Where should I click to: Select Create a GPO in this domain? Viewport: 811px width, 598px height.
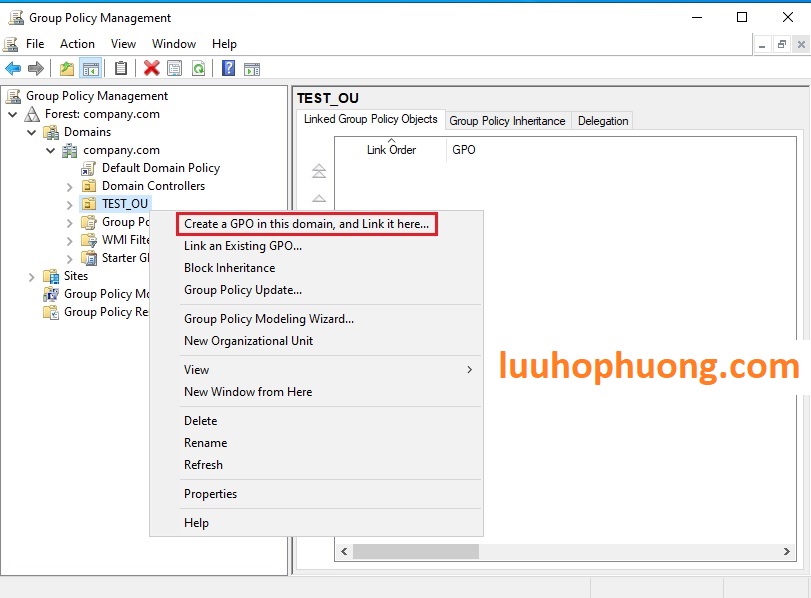tap(307, 223)
